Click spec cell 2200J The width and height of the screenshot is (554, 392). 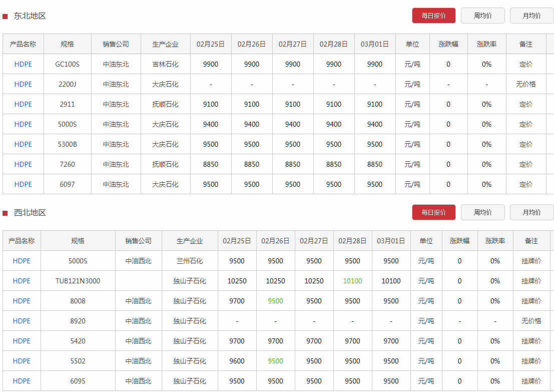pos(67,84)
